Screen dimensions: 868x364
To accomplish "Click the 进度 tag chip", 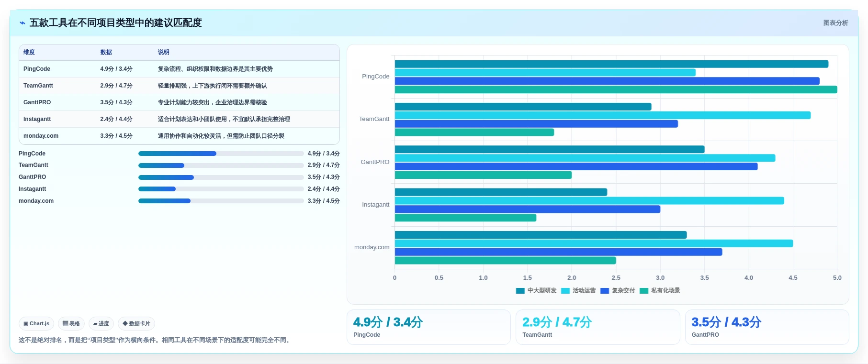I will coord(101,324).
